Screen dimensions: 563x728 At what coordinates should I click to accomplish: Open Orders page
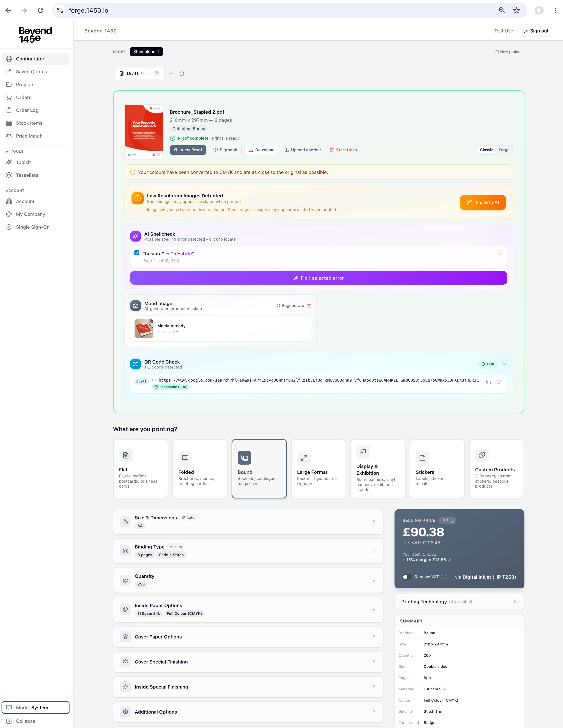35,97
